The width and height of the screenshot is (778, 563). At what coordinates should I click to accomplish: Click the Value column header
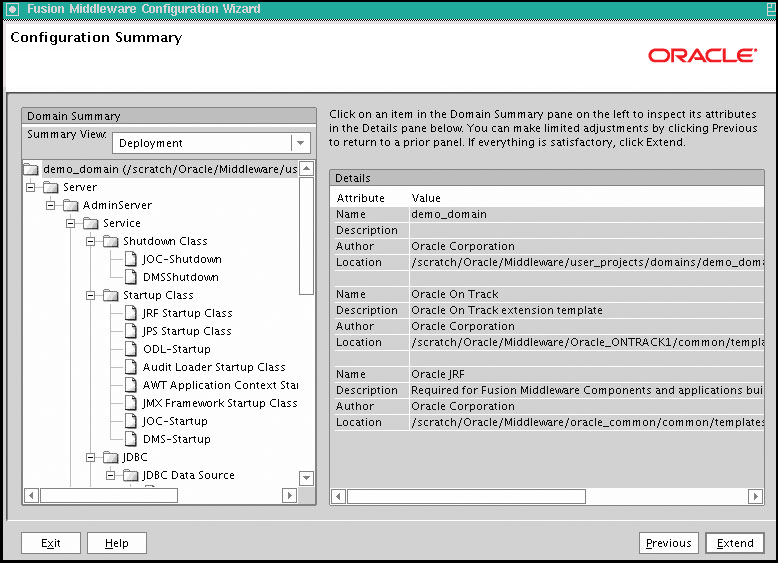pos(426,198)
